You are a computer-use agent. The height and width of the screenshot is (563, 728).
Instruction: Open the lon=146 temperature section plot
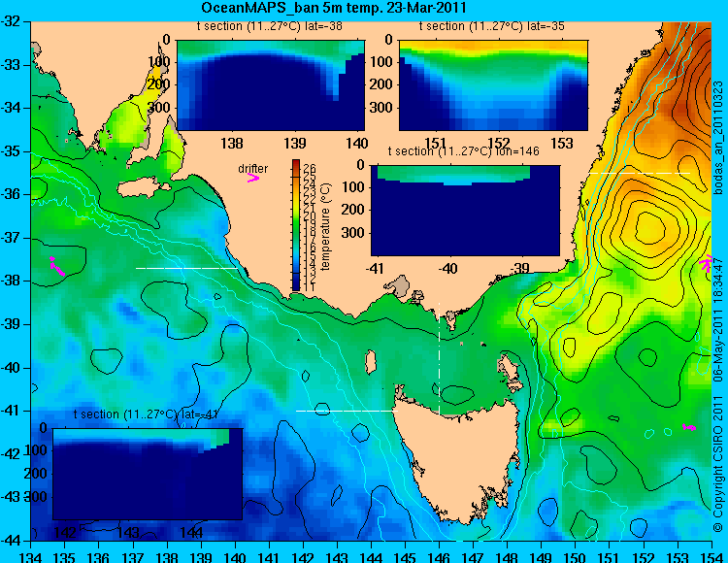tap(465, 211)
